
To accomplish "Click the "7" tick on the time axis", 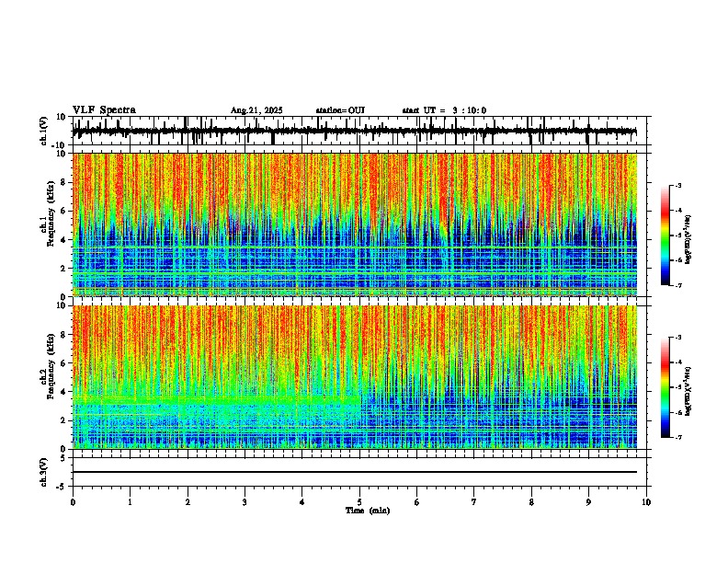I will click(474, 502).
